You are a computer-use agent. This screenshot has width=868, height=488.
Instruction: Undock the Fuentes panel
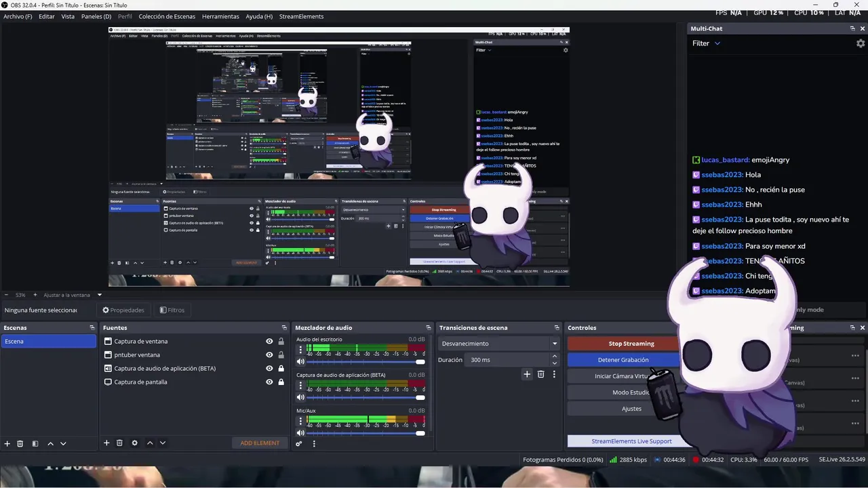click(284, 327)
